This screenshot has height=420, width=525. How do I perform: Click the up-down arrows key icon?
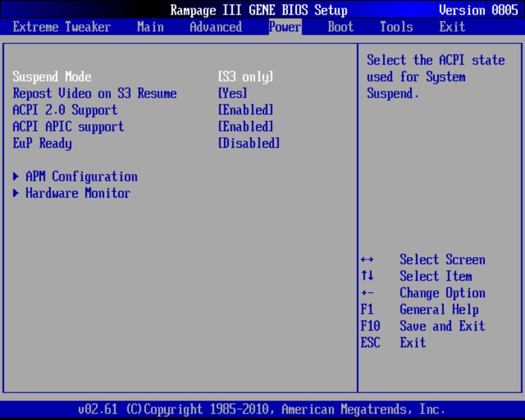[x=367, y=276]
